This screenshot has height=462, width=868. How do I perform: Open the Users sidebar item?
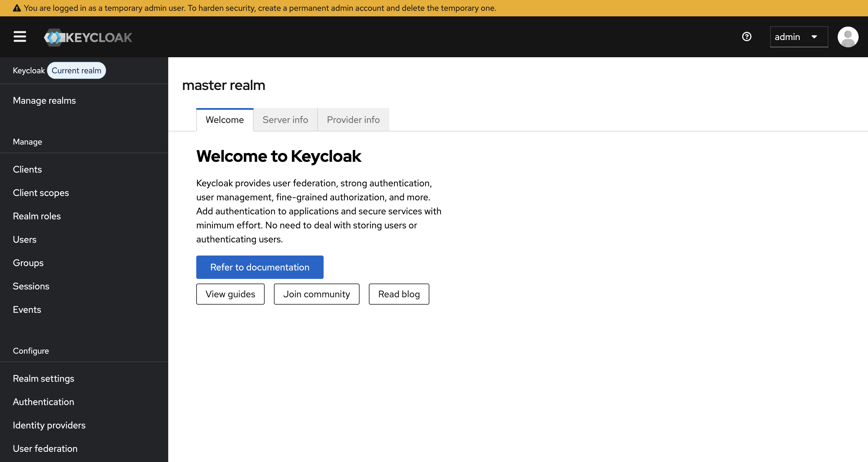click(x=25, y=239)
